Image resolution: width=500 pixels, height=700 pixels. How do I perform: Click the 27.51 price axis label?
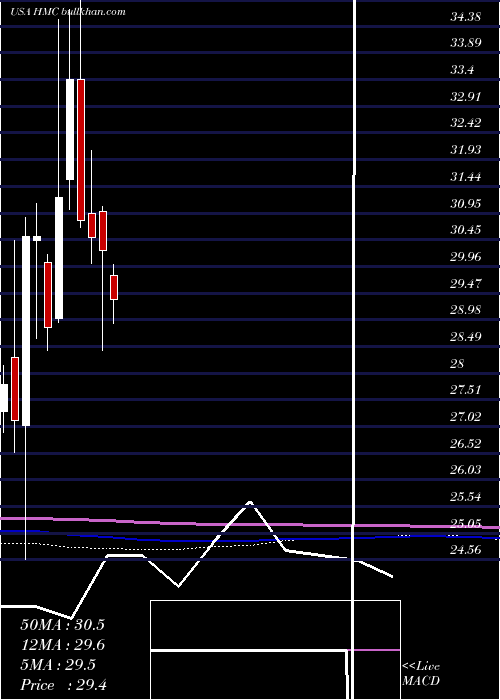click(466, 390)
